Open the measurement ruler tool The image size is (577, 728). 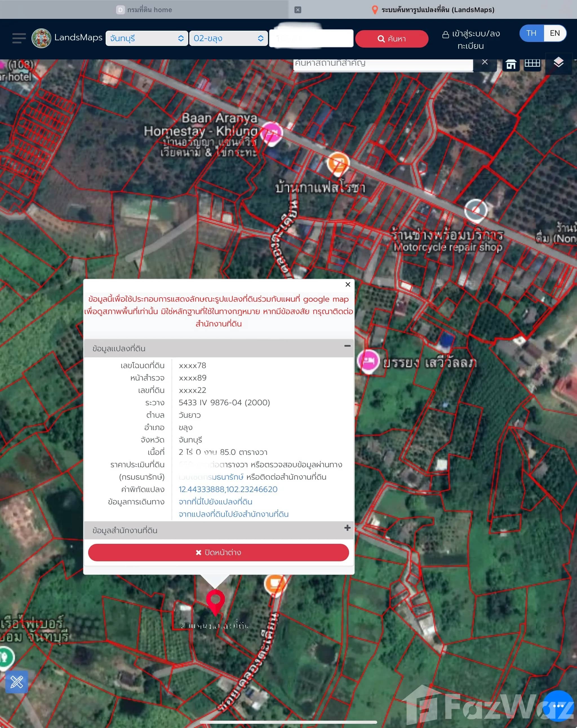coord(17,682)
